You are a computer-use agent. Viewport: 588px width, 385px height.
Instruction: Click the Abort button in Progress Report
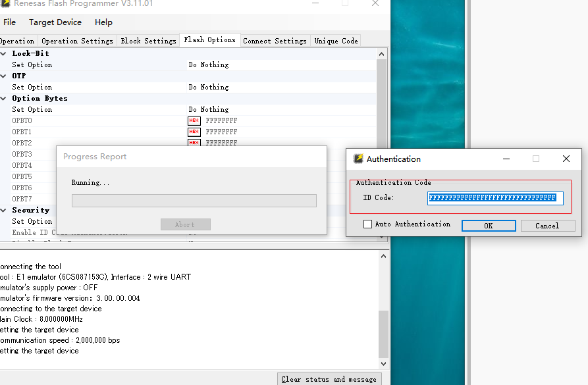click(x=186, y=224)
